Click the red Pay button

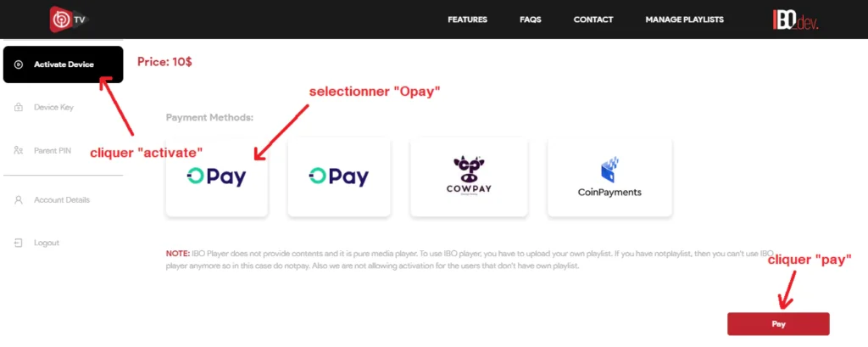pos(778,324)
